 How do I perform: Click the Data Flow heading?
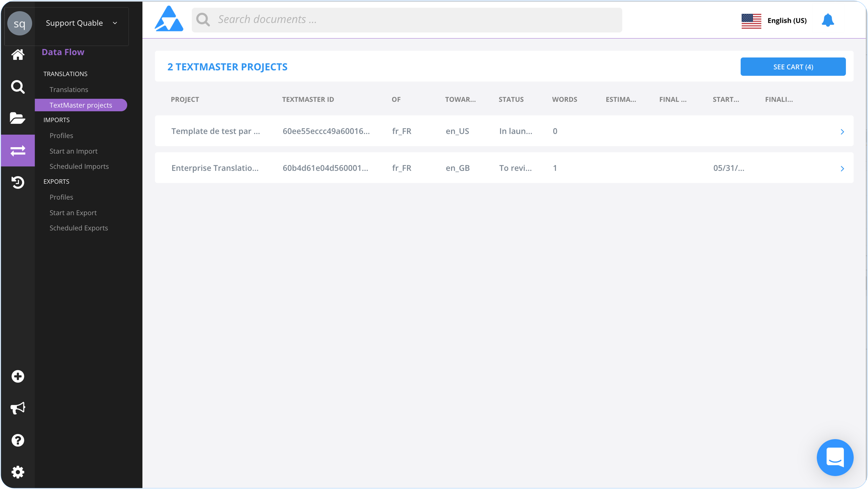[x=63, y=52]
